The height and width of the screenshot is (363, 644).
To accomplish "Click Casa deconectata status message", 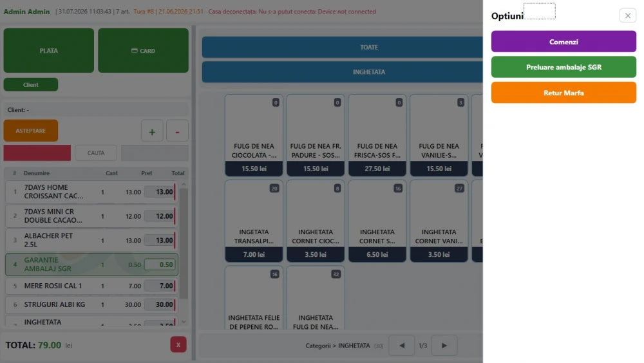I will coord(292,12).
